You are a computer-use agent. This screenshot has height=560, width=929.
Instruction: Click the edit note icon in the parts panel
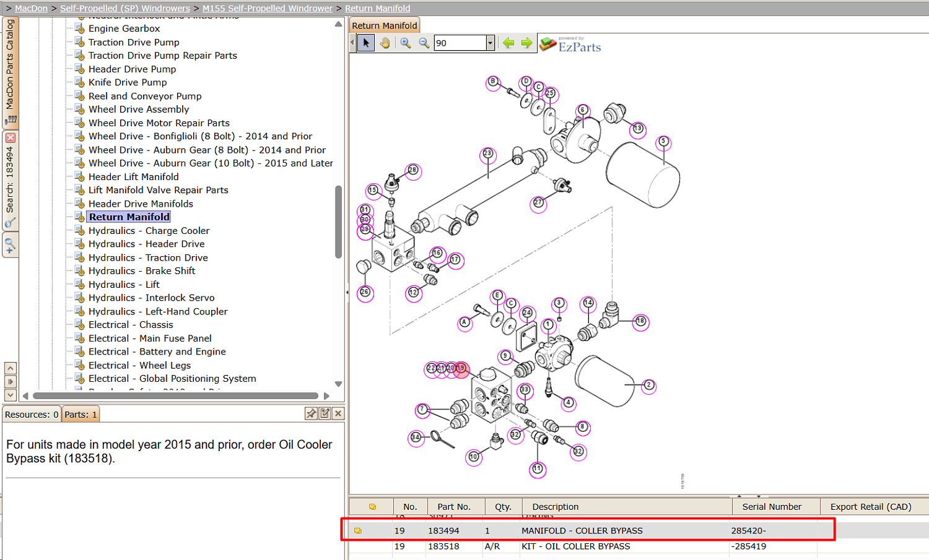point(325,413)
